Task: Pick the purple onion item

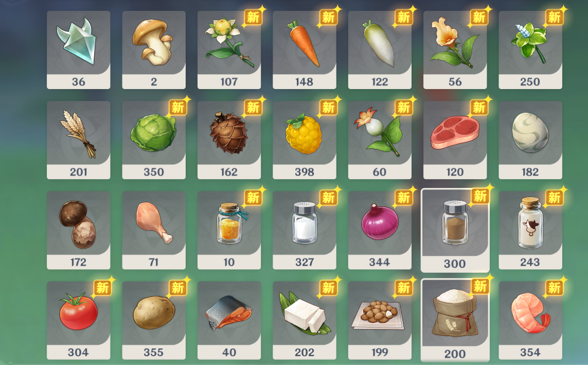Action: pyautogui.click(x=380, y=230)
